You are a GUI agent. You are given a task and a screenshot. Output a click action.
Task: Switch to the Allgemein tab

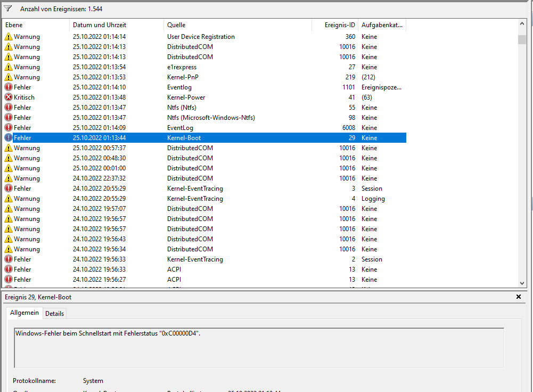coord(24,313)
